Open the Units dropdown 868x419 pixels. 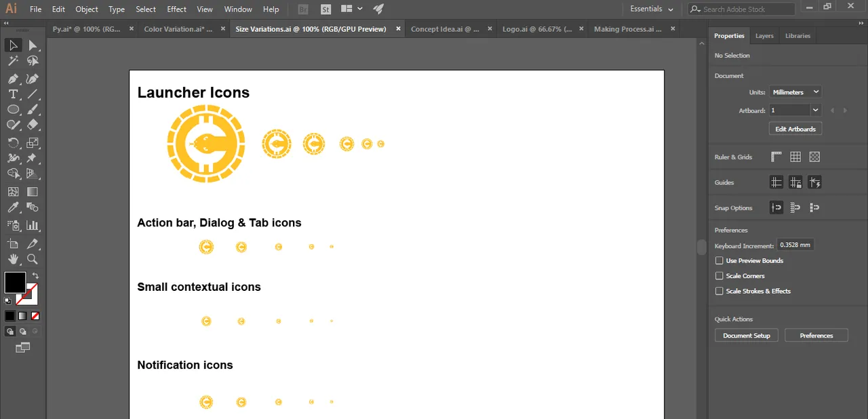[795, 92]
